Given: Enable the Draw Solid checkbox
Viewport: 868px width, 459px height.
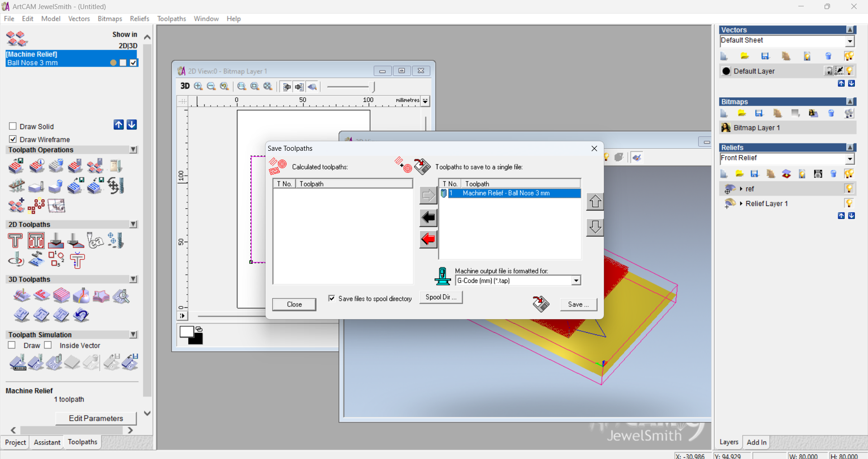Looking at the screenshot, I should click(x=13, y=126).
